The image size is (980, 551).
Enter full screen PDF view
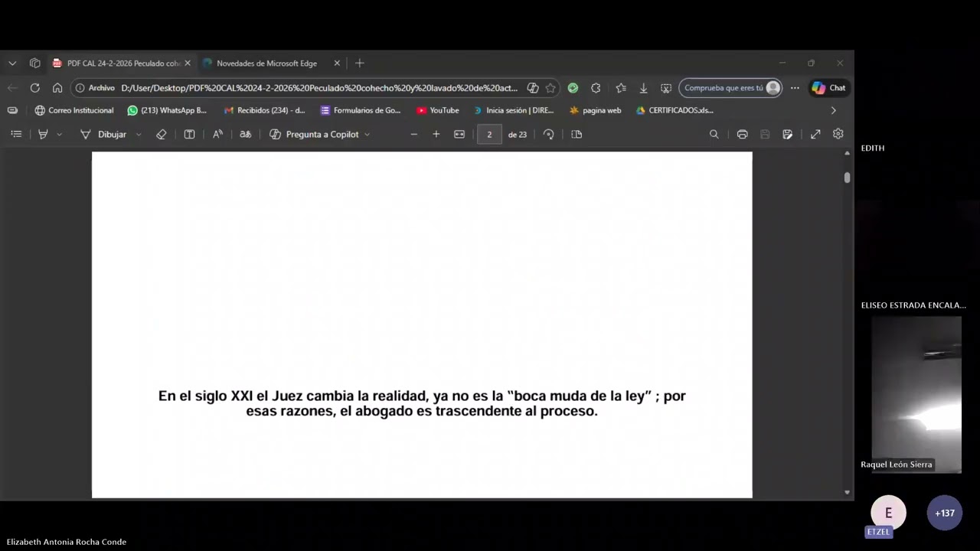pos(815,134)
